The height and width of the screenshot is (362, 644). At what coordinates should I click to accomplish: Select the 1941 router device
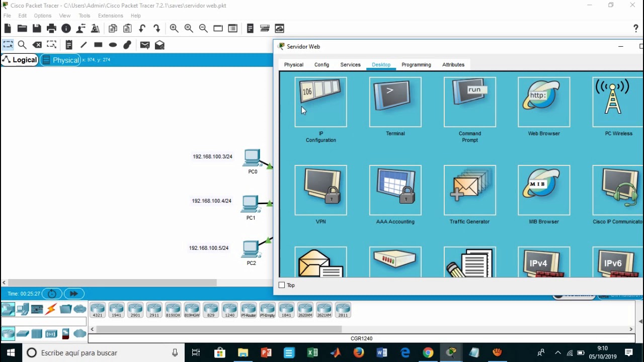[116, 310]
